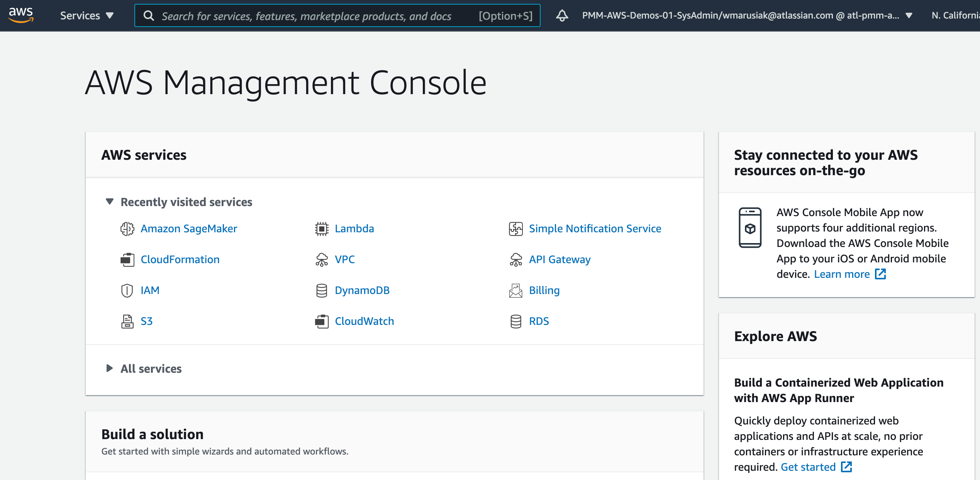
Task: Open the Billing service page
Action: pyautogui.click(x=543, y=290)
